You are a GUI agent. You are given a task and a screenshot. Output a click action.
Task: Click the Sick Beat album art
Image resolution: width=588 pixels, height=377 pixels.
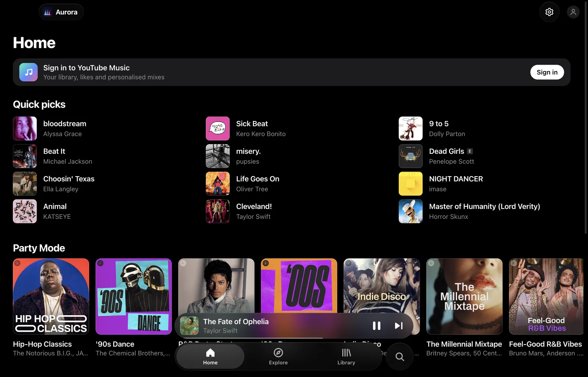coord(218,128)
